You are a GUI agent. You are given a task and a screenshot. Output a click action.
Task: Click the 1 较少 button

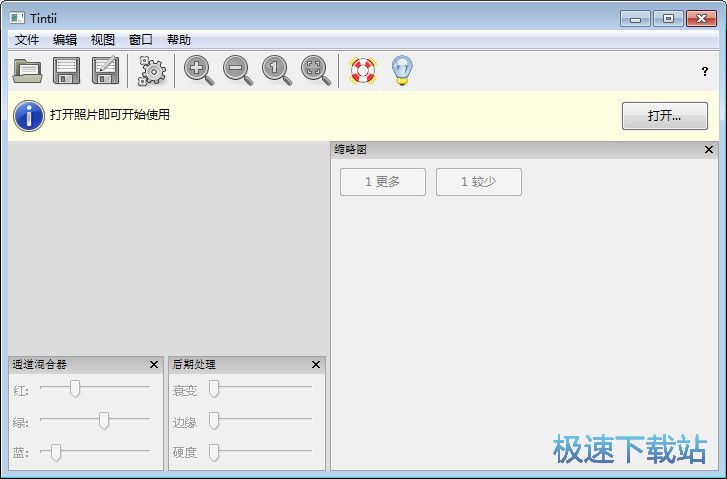[x=478, y=182]
